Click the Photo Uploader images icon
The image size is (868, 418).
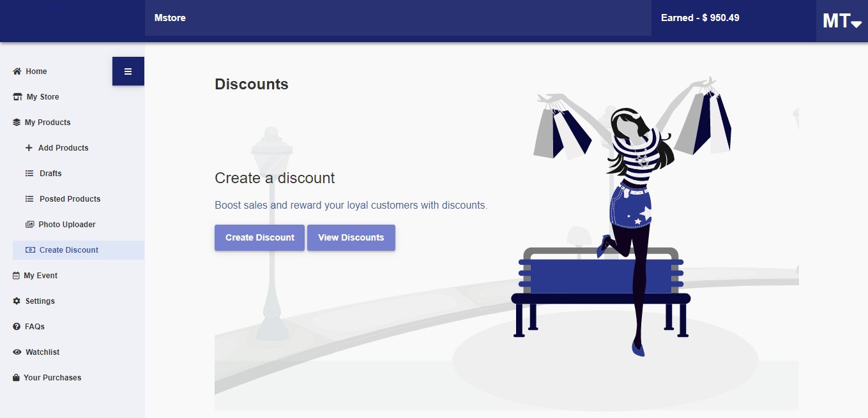tap(29, 225)
